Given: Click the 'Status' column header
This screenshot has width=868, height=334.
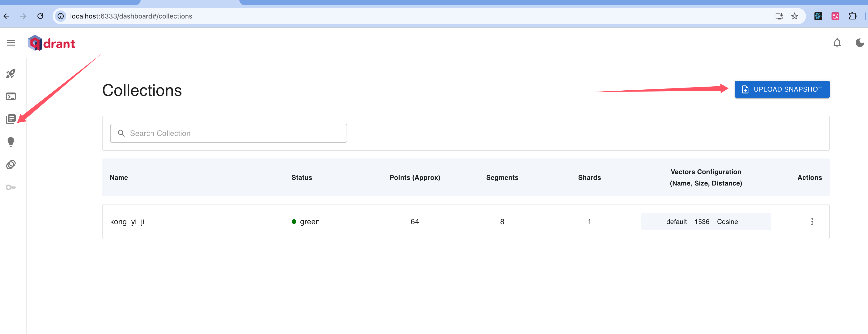Looking at the screenshot, I should (x=302, y=177).
